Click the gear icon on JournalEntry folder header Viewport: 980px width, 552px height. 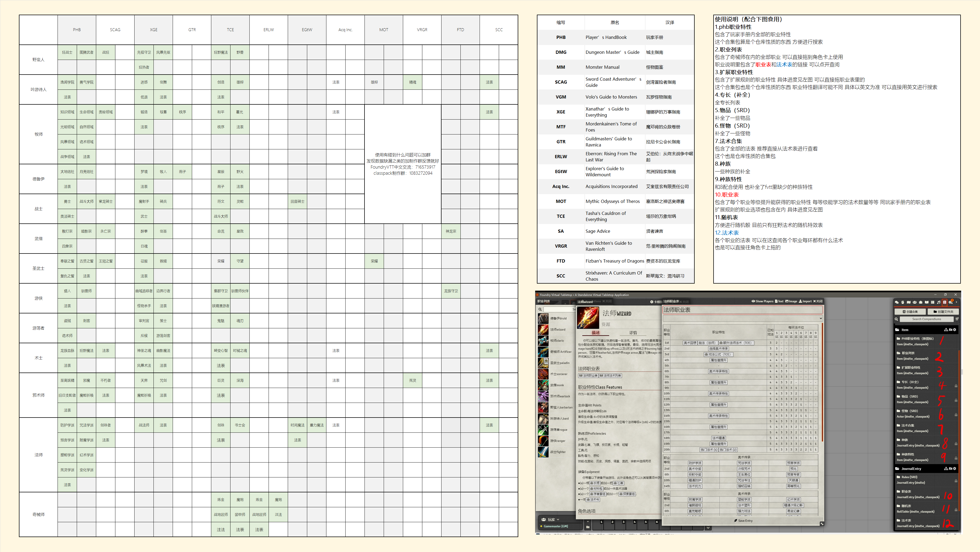coord(954,469)
